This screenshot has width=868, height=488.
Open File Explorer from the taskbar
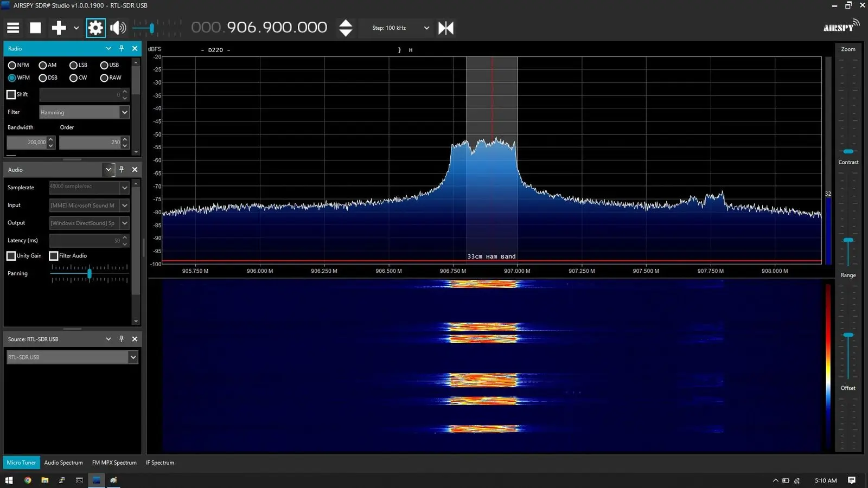click(45, 480)
